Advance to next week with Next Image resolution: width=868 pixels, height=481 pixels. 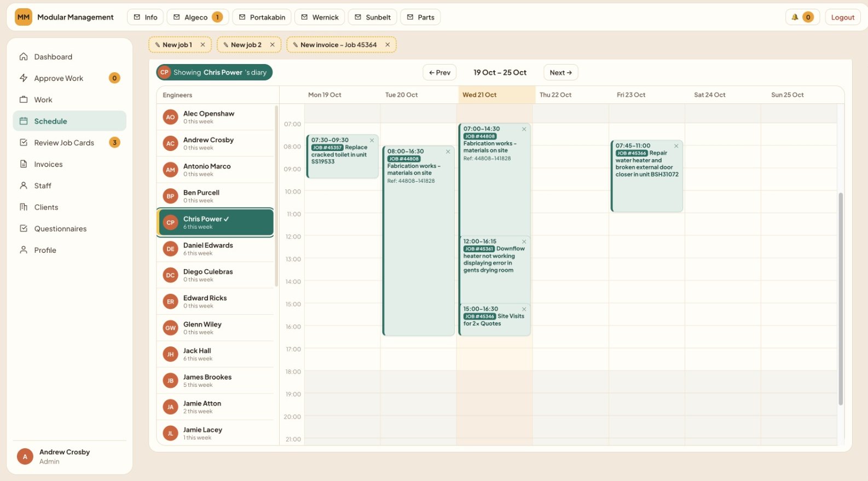coord(560,72)
